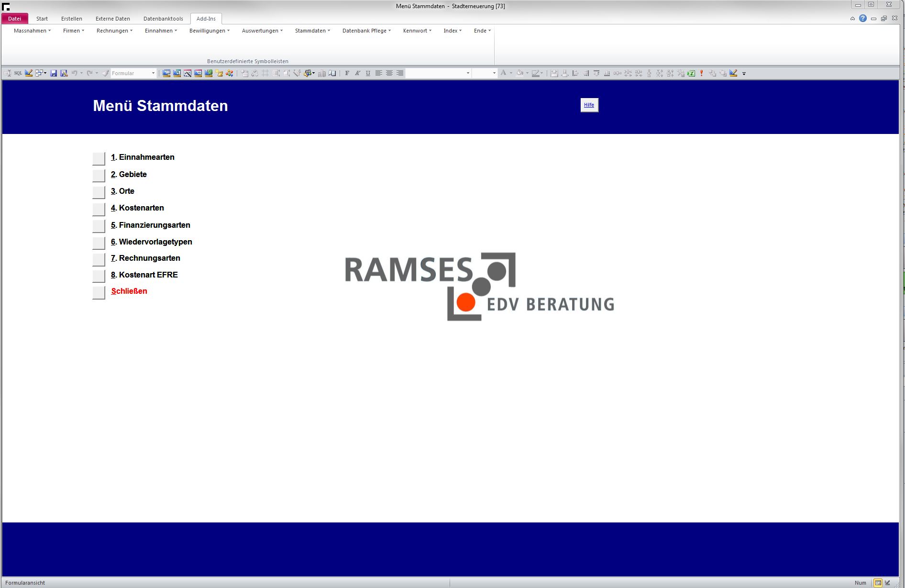This screenshot has width=905, height=588.
Task: Open the 8. Kostenart EFRE entry
Action: (x=144, y=275)
